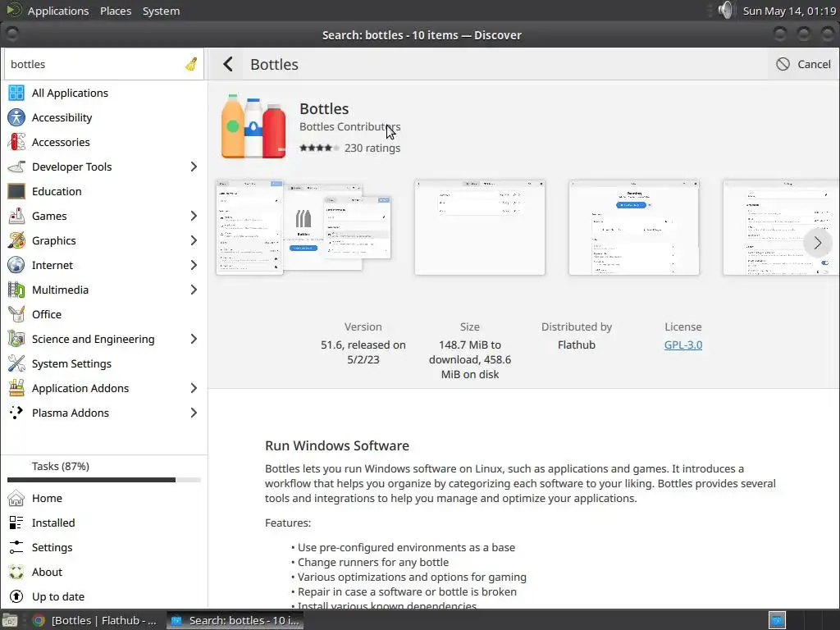Expand the Plasma Addons chevron
The image size is (840, 630).
click(x=194, y=413)
